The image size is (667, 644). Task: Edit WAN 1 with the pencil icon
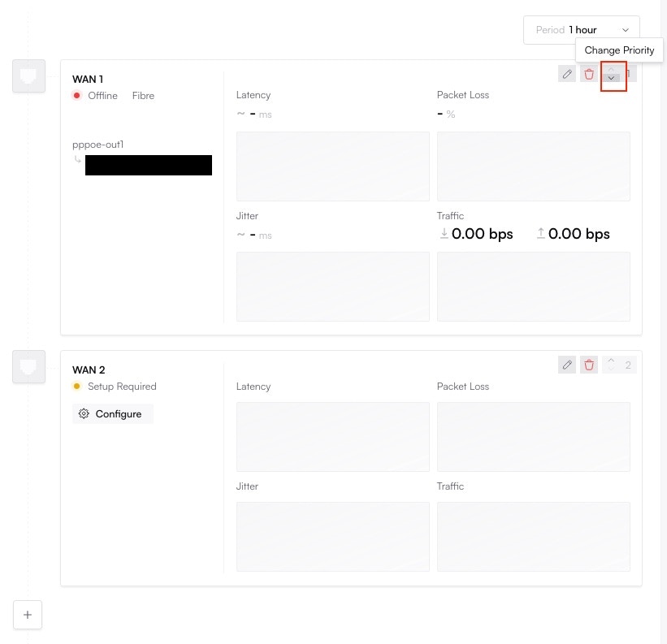(x=566, y=74)
